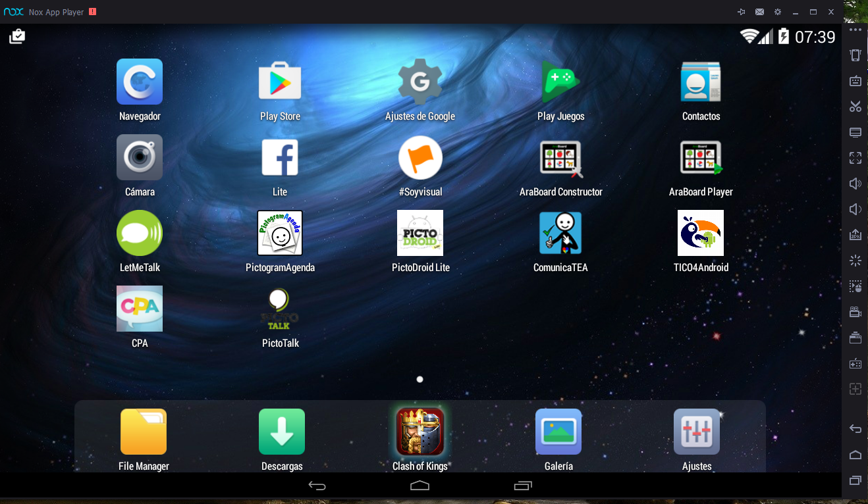Open the mail icon in title bar
868x504 pixels.
pyautogui.click(x=759, y=12)
